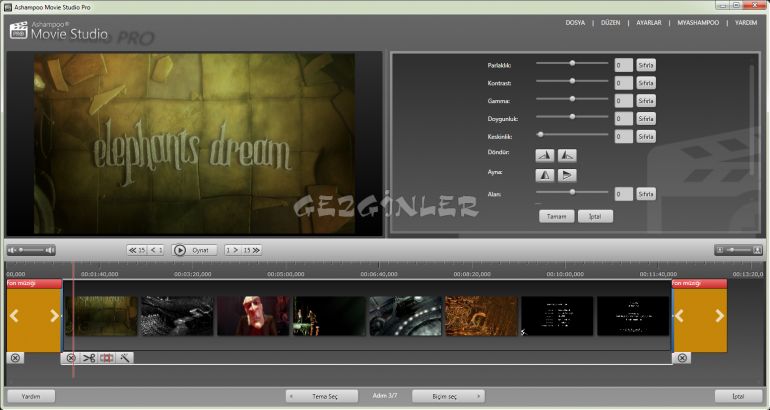The image size is (770, 410).
Task: Reset Kontrast with its Sıfırla button
Action: pyautogui.click(x=646, y=83)
